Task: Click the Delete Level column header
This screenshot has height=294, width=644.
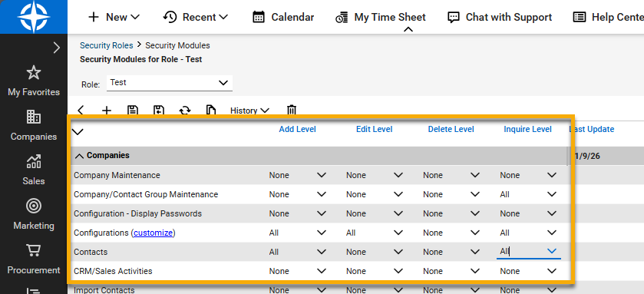Action: tap(451, 129)
